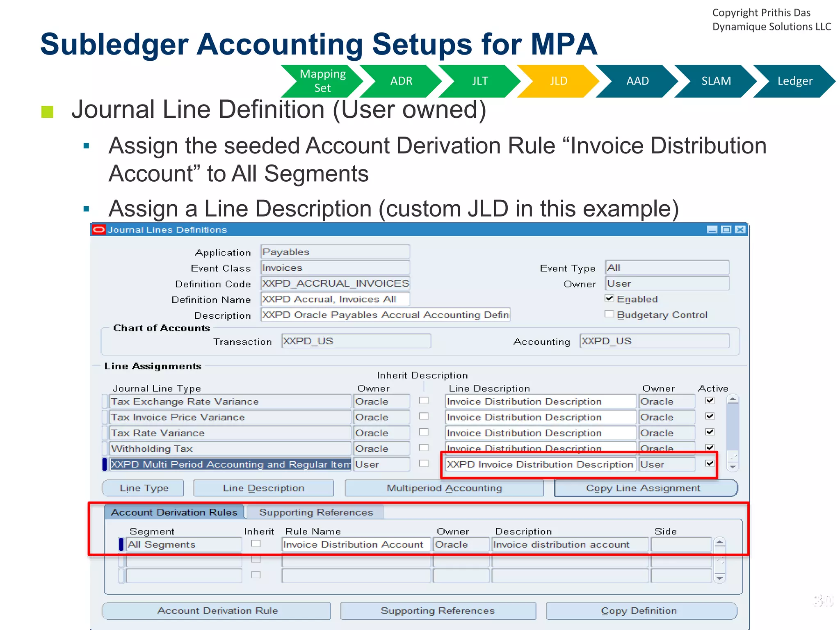Click the Account Derivation Rule button
The height and width of the screenshot is (630, 840).
tap(217, 611)
